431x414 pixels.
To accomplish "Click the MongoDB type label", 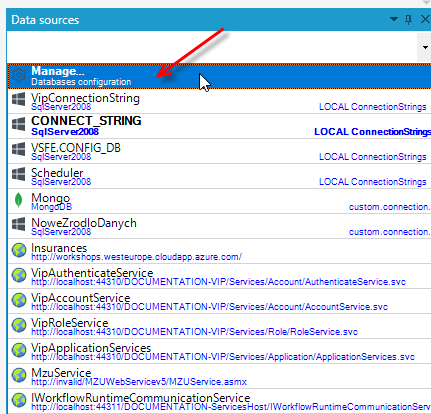I will tap(51, 207).
